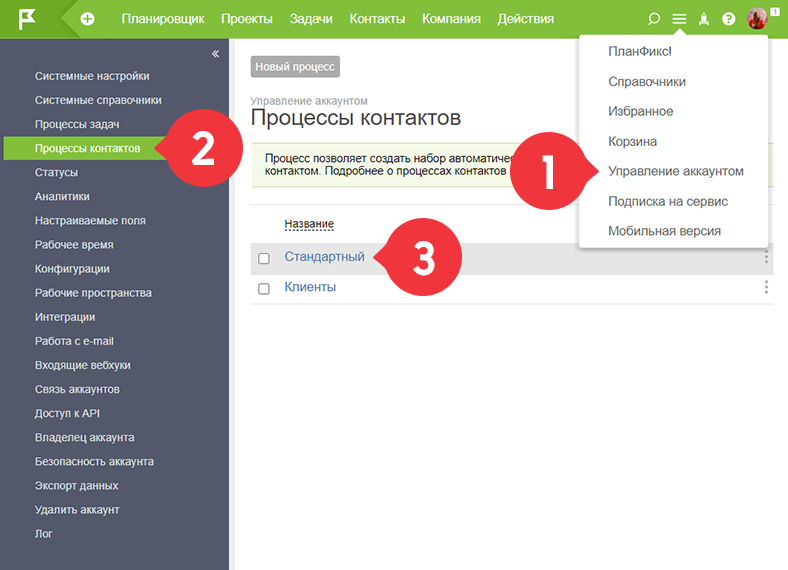Open Связь аккаунтов in sidebar
This screenshot has height=570, width=788.
[x=77, y=390]
